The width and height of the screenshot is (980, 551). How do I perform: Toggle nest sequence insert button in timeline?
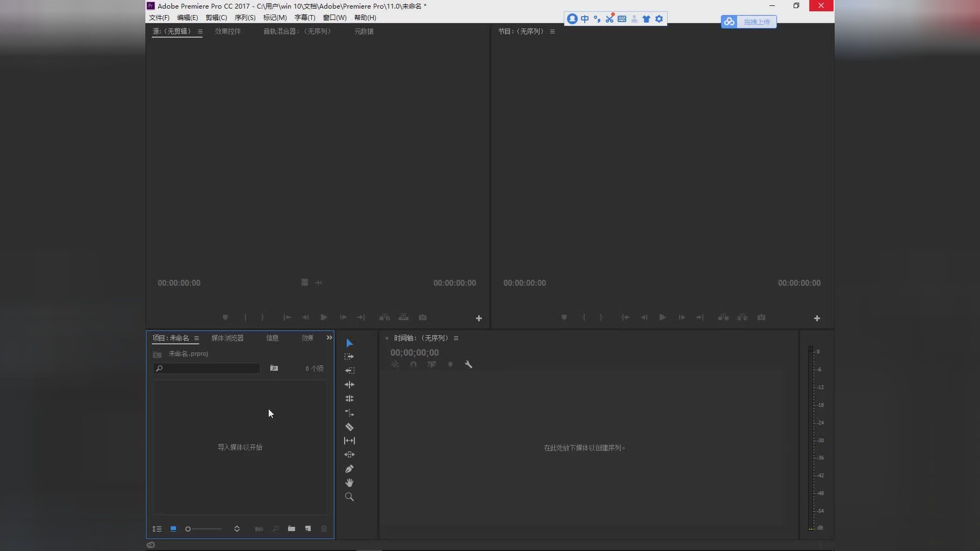395,364
